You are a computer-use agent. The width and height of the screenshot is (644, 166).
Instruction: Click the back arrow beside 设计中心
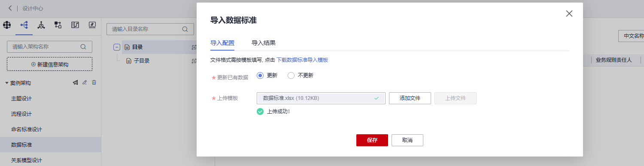(10, 8)
